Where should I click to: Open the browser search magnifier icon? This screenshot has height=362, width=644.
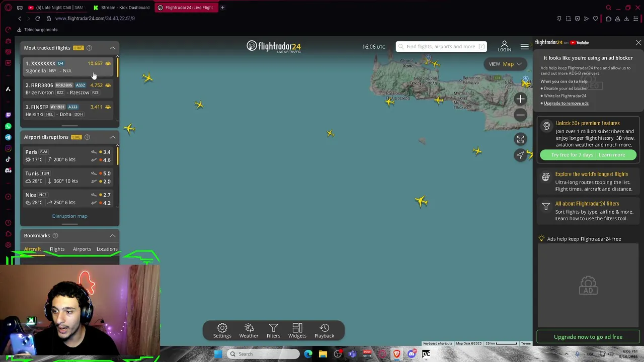(608, 8)
